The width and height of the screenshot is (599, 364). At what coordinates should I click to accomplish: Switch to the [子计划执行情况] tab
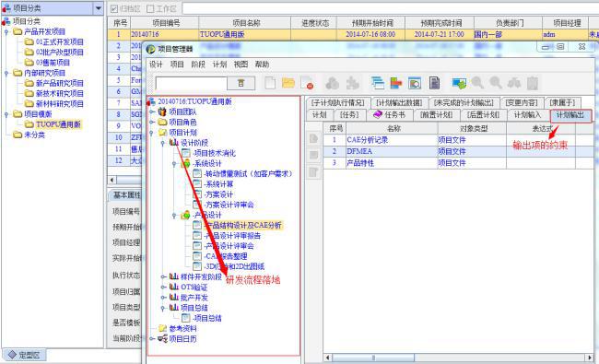tap(337, 102)
